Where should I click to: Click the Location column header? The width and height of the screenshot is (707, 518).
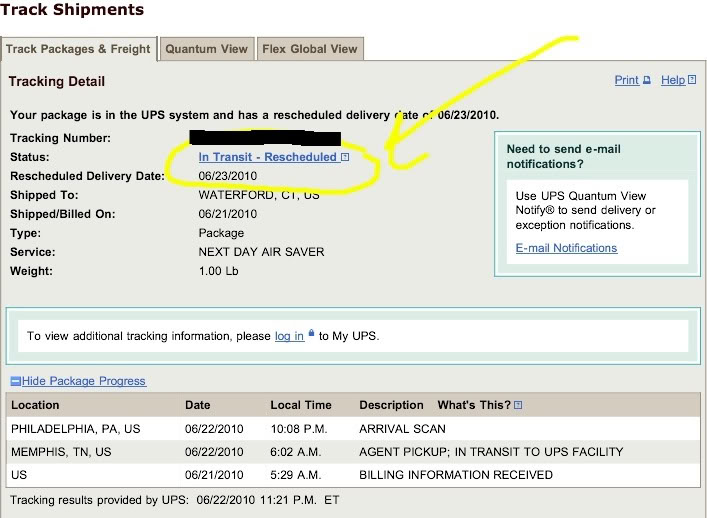click(x=35, y=405)
